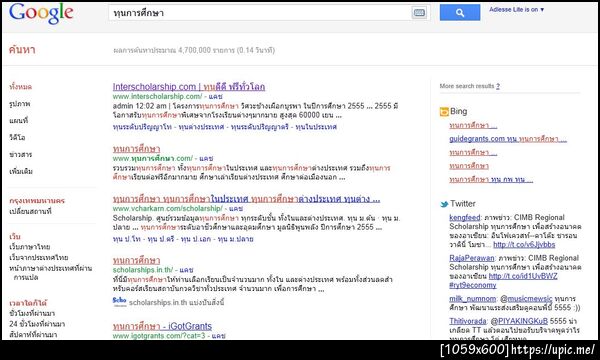
Task: Open ทุน ป.โท sitelink
Action: point(127,239)
